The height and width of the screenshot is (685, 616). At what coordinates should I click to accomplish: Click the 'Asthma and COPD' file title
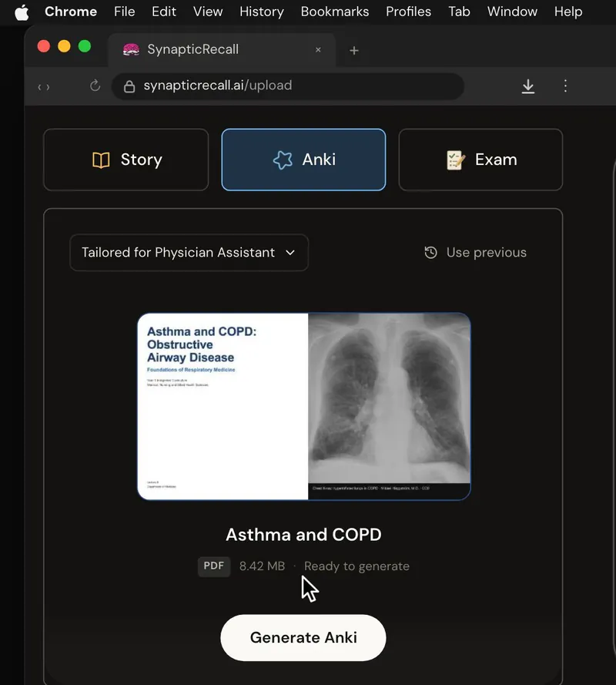tap(303, 535)
